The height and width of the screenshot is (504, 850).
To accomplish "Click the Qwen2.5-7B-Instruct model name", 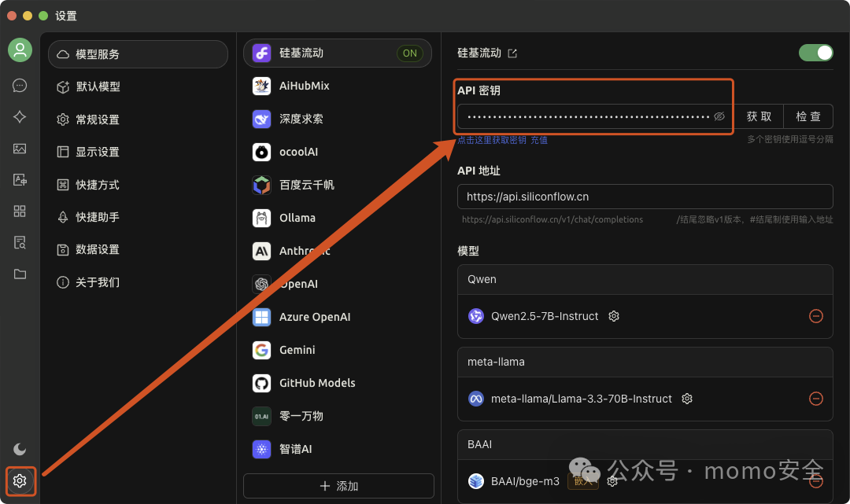I will coord(545,316).
